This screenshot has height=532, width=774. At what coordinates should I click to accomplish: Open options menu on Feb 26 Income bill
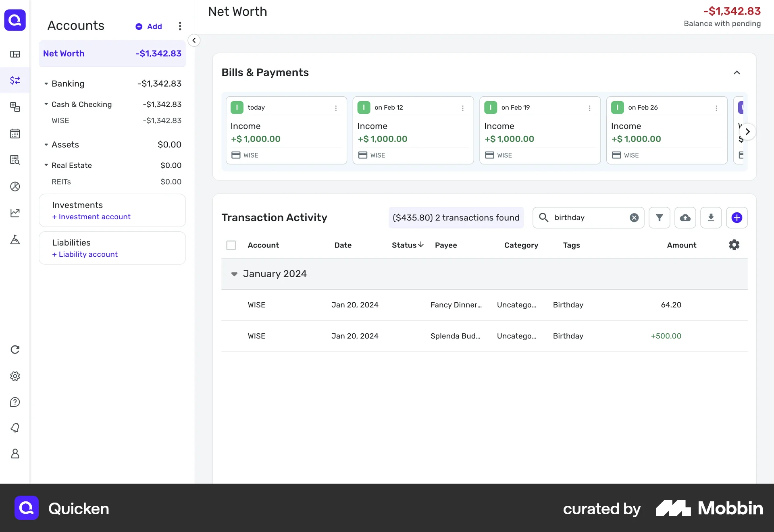click(x=716, y=108)
